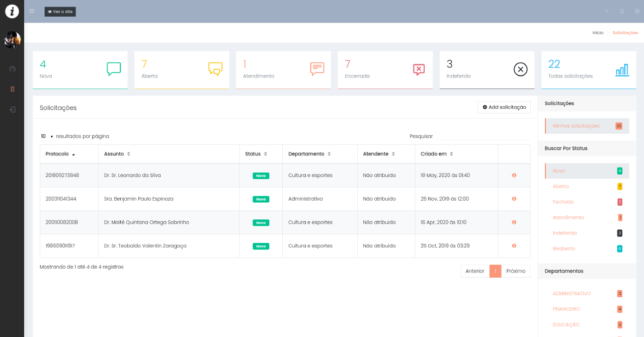Select the Aberto status filter
This screenshot has width=644, height=337.
tap(561, 187)
